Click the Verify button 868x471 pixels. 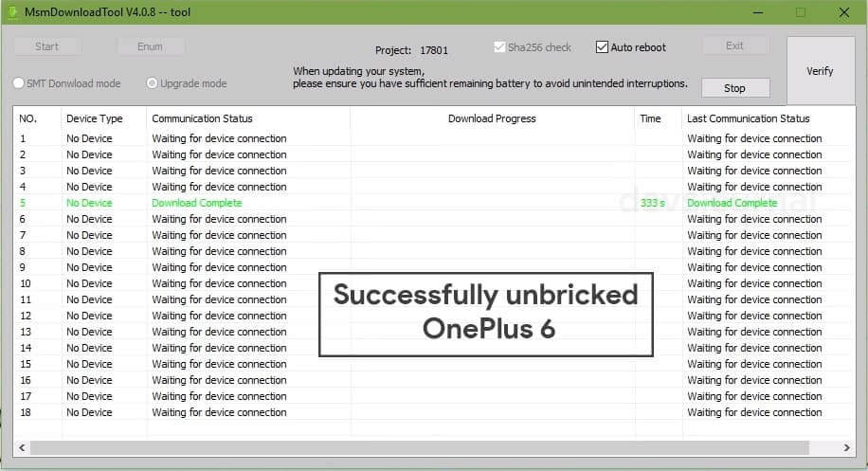point(820,71)
